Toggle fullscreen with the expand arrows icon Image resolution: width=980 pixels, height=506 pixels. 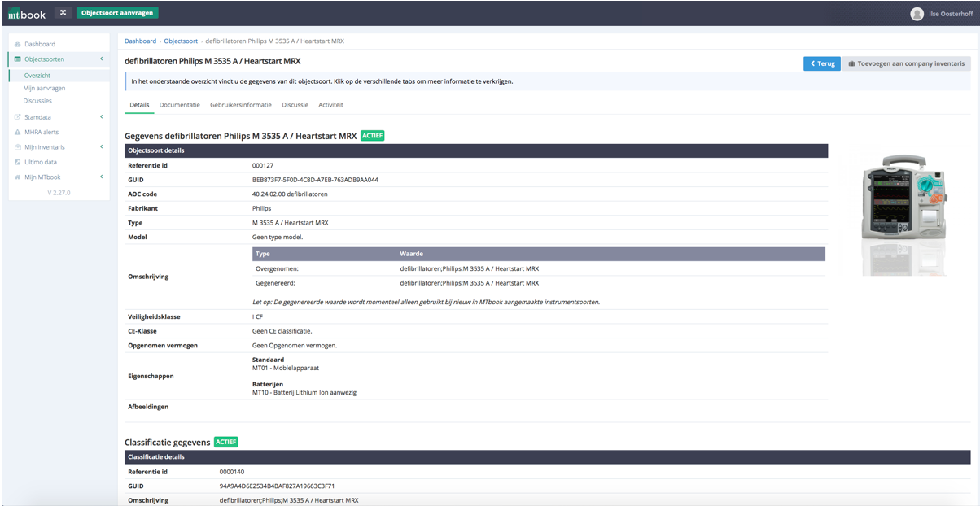[63, 13]
